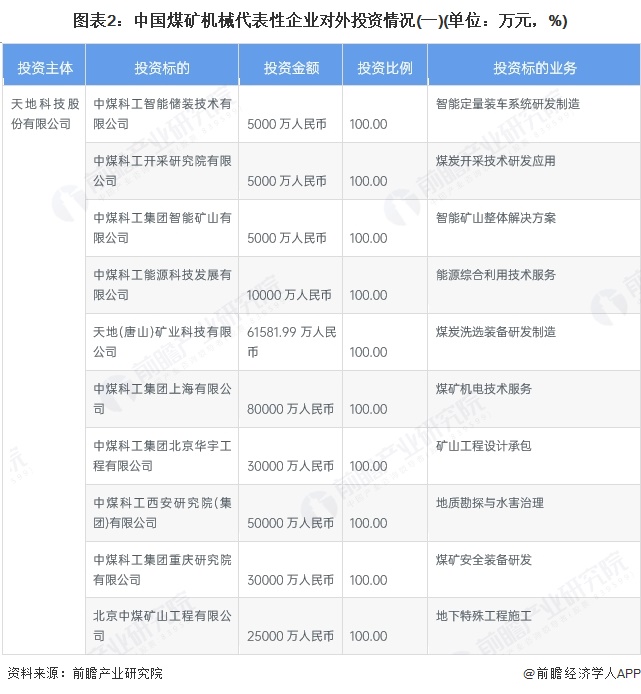Click the 中煤科工开采研究院有限公司 cell

pos(162,170)
